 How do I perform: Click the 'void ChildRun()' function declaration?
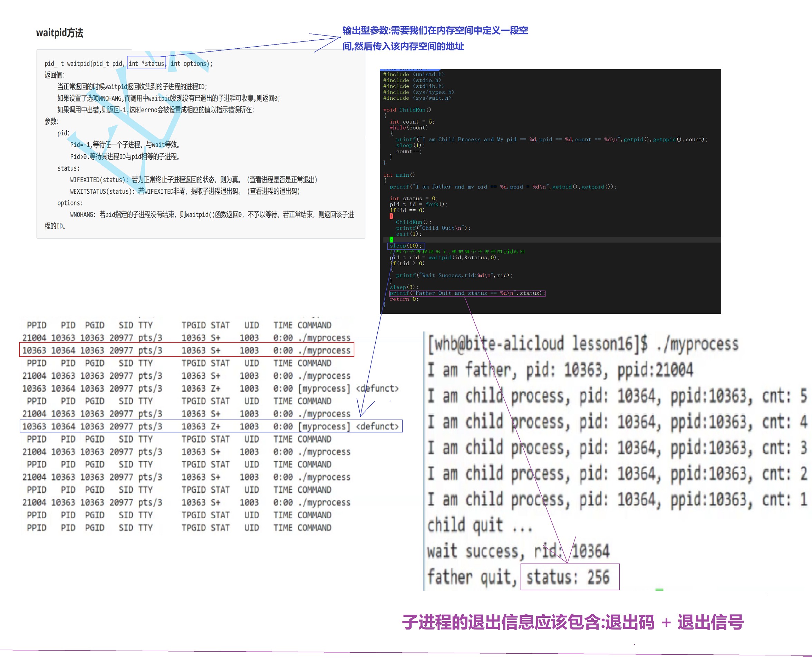(407, 110)
